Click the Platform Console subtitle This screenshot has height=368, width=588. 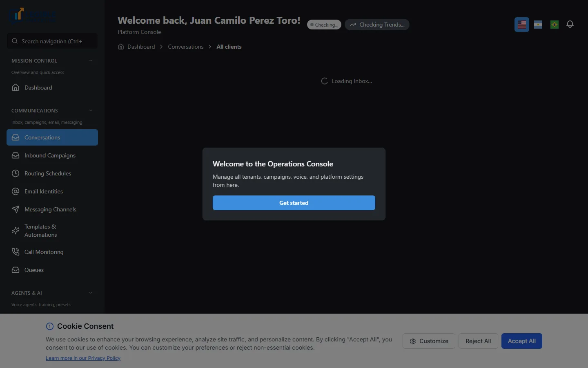[x=139, y=32]
